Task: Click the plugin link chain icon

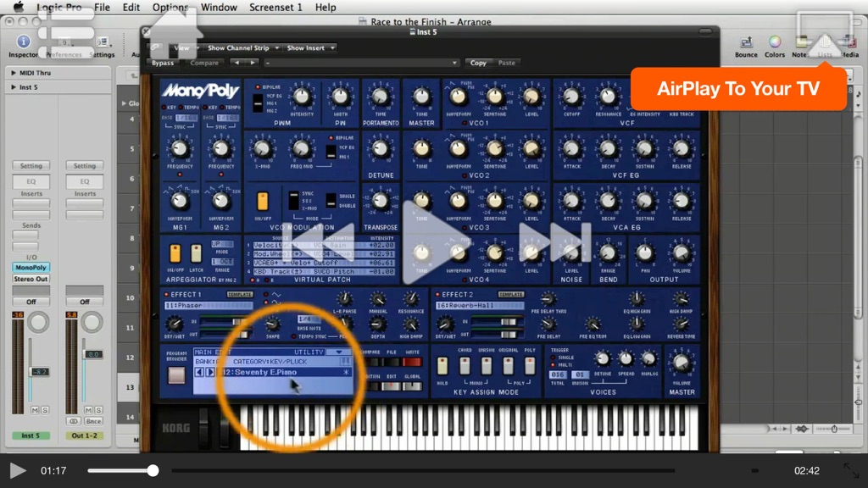Action: pyautogui.click(x=155, y=47)
